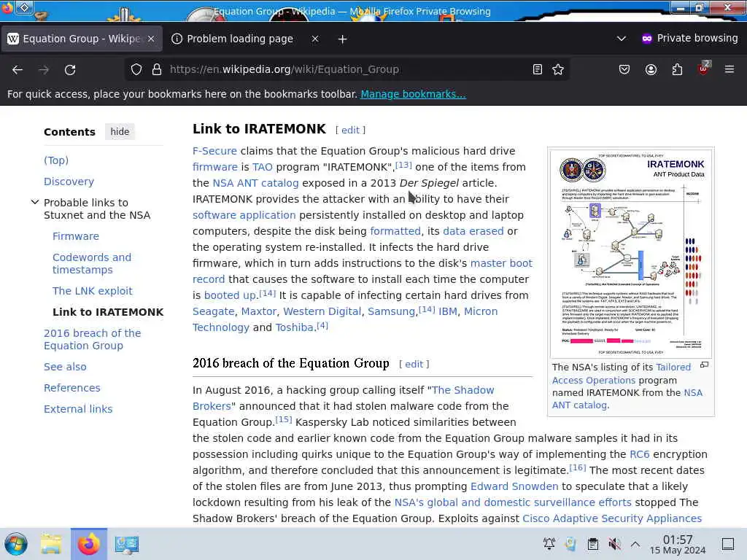
Task: Collapse Probable links to Stuxnet section
Action: tap(35, 202)
